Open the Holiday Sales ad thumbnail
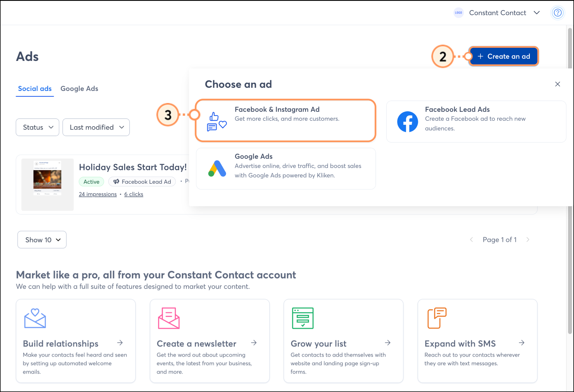The height and width of the screenshot is (392, 574). point(48,185)
